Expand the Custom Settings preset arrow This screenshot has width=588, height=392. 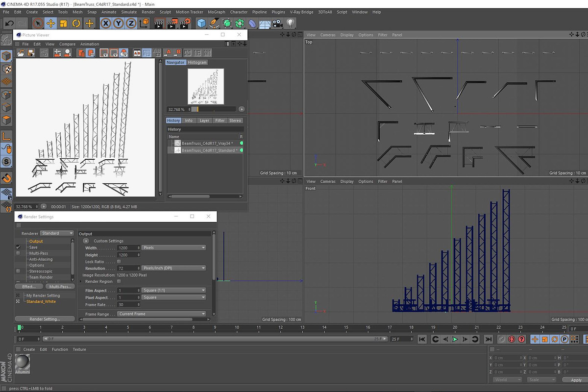[86, 241]
